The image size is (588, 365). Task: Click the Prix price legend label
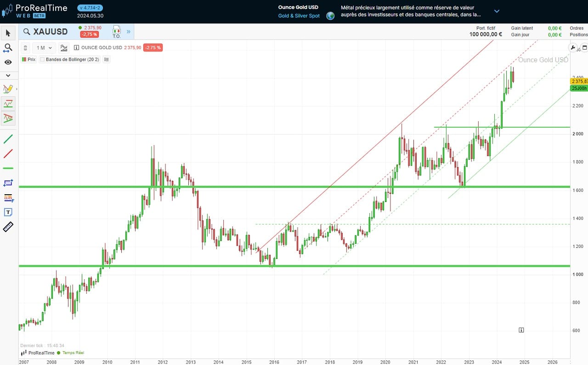pyautogui.click(x=28, y=59)
